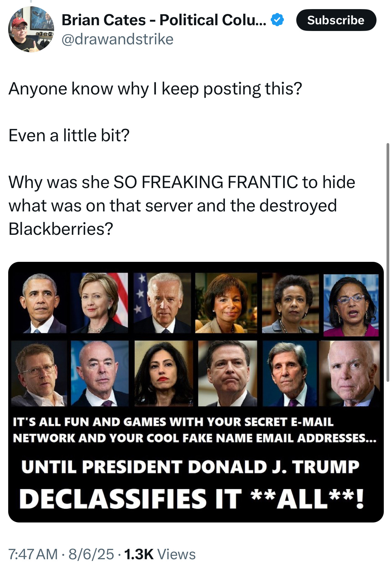The image size is (392, 565).
Task: Select last portrait in meme's bottom row
Action: click(x=349, y=373)
